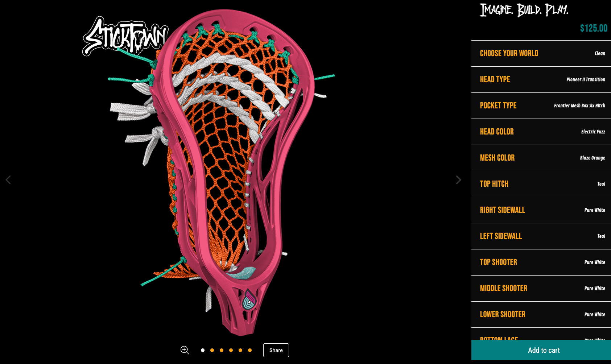
Task: Jump to the fifth carousel dot
Action: tap(240, 350)
